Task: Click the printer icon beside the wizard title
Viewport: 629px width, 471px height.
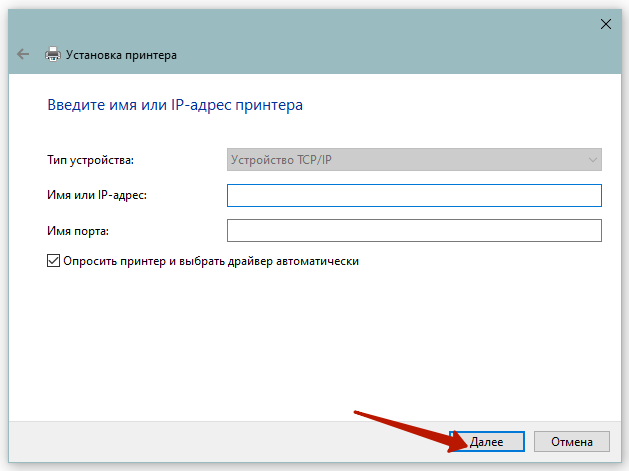Action: pyautogui.click(x=52, y=55)
